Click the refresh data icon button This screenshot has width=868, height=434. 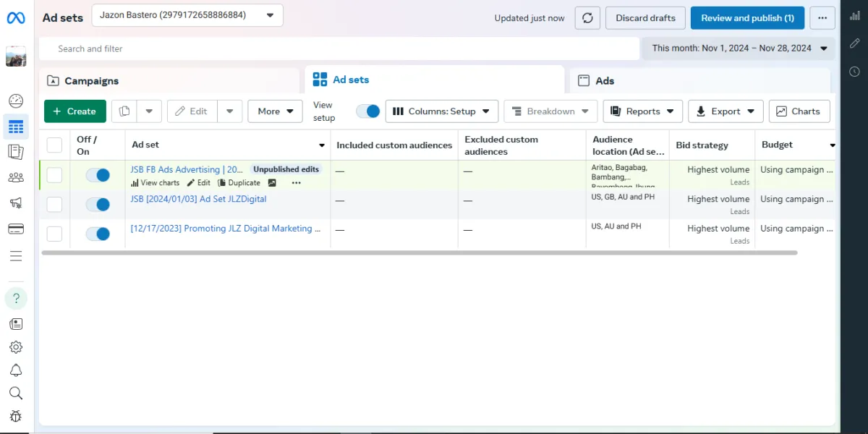click(587, 18)
